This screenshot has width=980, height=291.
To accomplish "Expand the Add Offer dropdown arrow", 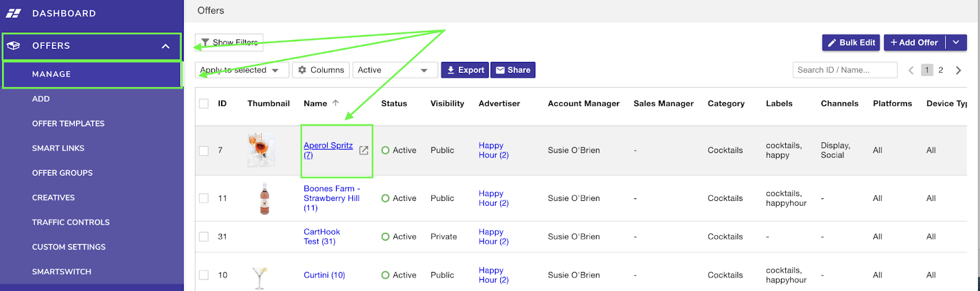I will [x=956, y=42].
